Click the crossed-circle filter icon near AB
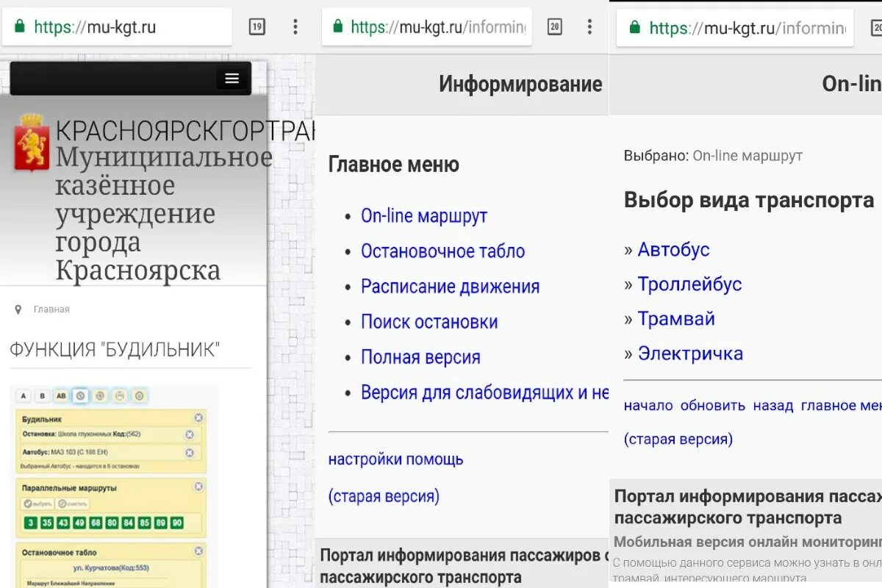 tap(80, 396)
